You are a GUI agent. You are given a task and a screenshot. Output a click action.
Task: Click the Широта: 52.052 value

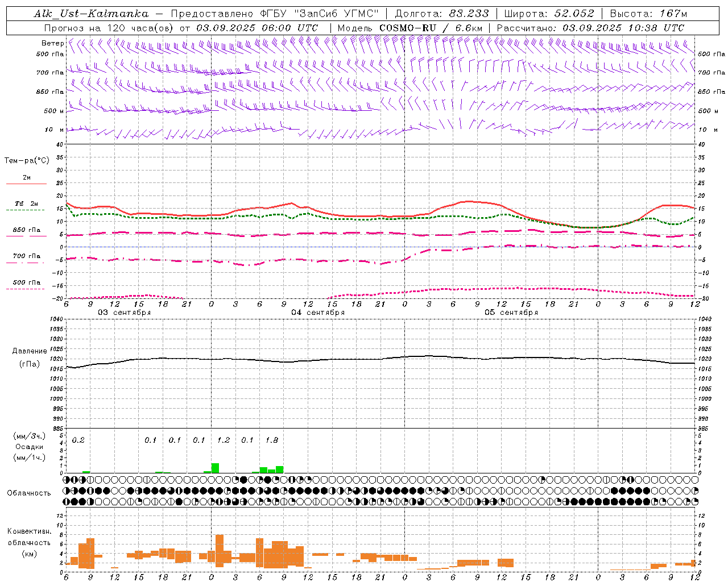coord(549,14)
